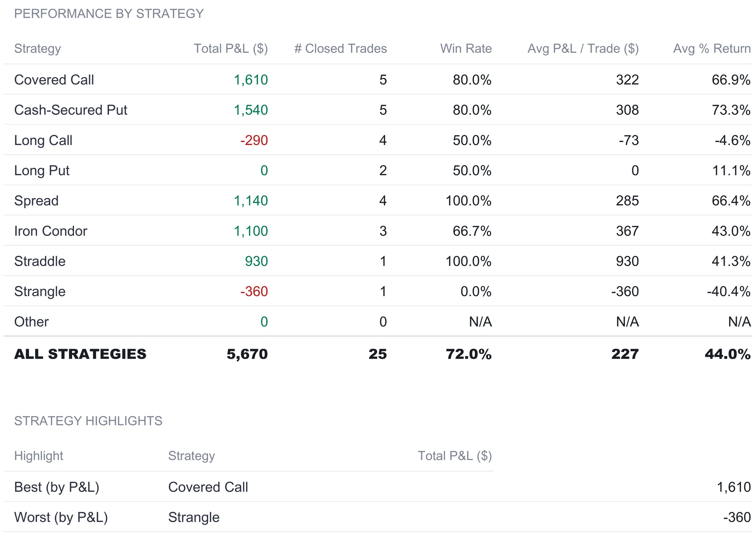Click the STRATEGY HIGHLIGHTS section heading
756x541 pixels.
(x=88, y=421)
